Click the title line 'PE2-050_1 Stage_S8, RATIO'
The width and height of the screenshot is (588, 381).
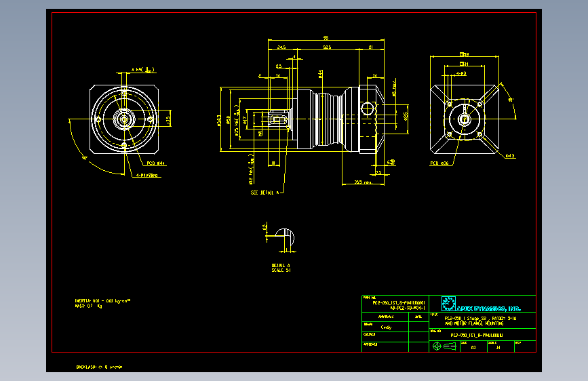click(x=480, y=318)
